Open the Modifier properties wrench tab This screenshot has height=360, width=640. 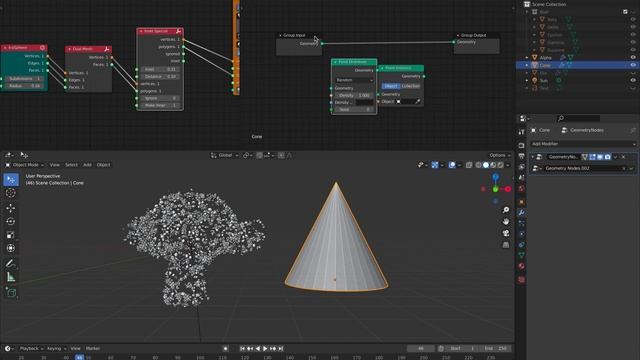521,213
